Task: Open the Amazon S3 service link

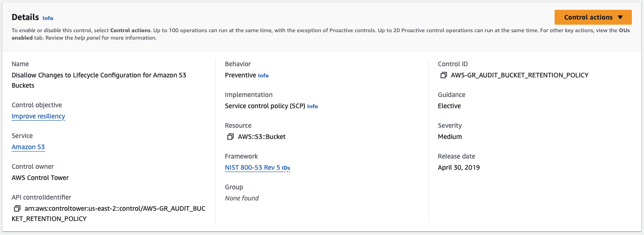Action: point(28,147)
